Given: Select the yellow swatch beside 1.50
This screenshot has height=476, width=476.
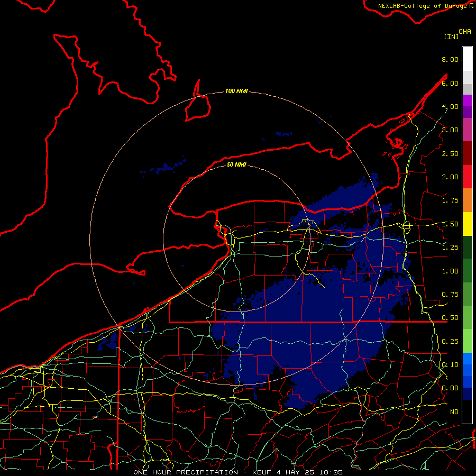Looking at the screenshot, I should [467, 224].
